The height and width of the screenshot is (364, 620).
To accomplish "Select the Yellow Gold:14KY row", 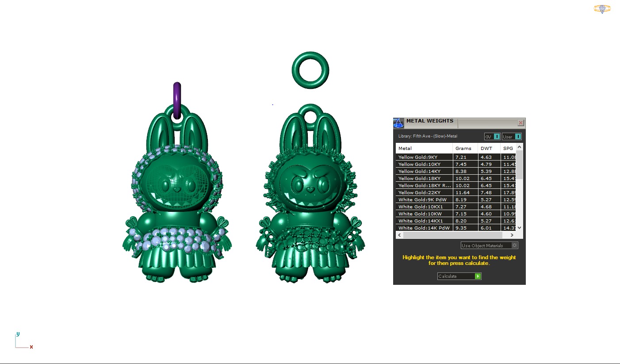I will (x=456, y=171).
